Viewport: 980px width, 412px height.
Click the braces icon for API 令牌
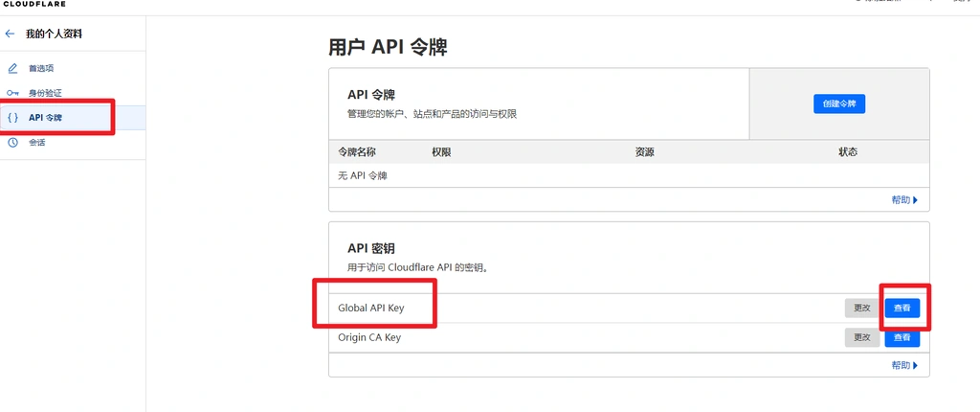click(12, 117)
